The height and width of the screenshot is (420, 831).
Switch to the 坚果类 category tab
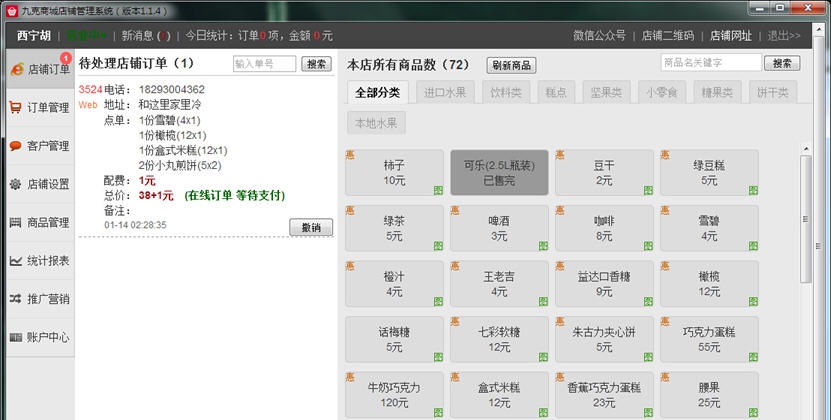coord(606,92)
